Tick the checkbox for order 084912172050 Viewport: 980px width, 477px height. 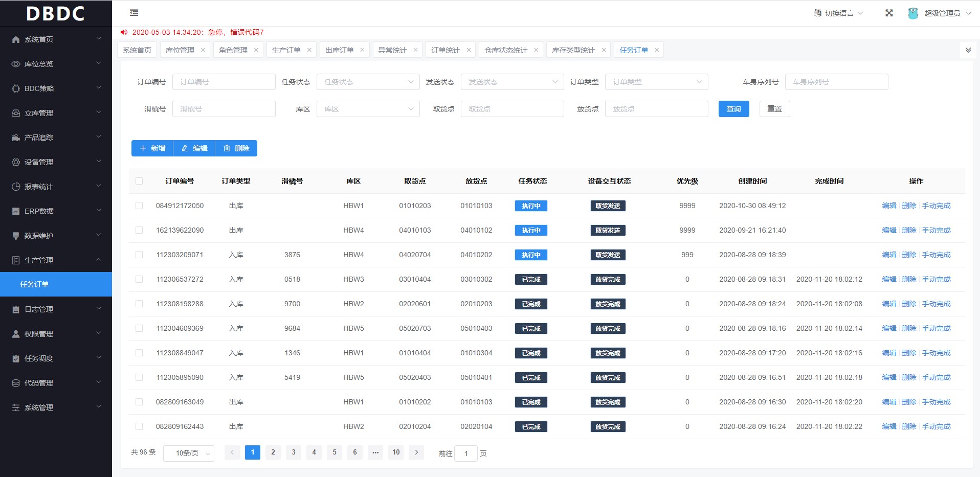[139, 206]
